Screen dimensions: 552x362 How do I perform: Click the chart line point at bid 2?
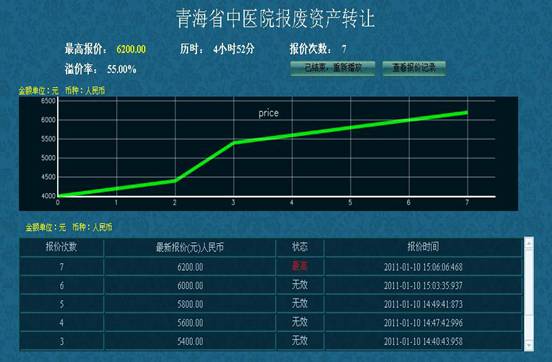pyautogui.click(x=175, y=181)
